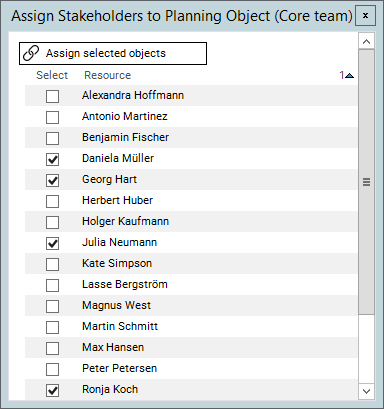The width and height of the screenshot is (384, 409).
Task: Enable the Max Hansen checkbox
Action: click(52, 348)
